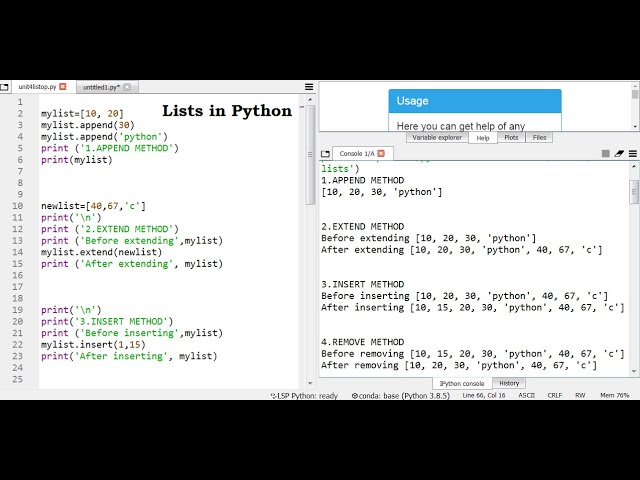
Task: Click the help pane scroll down arrow
Action: click(635, 127)
